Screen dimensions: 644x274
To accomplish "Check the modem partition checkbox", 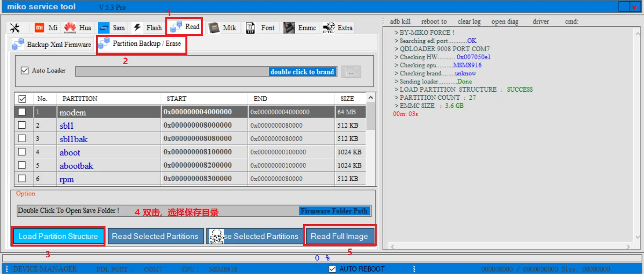I will tap(22, 112).
